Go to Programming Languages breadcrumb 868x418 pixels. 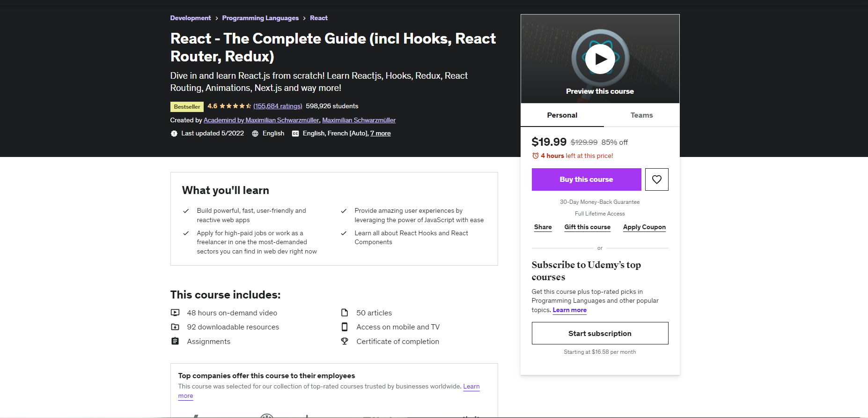pos(260,18)
